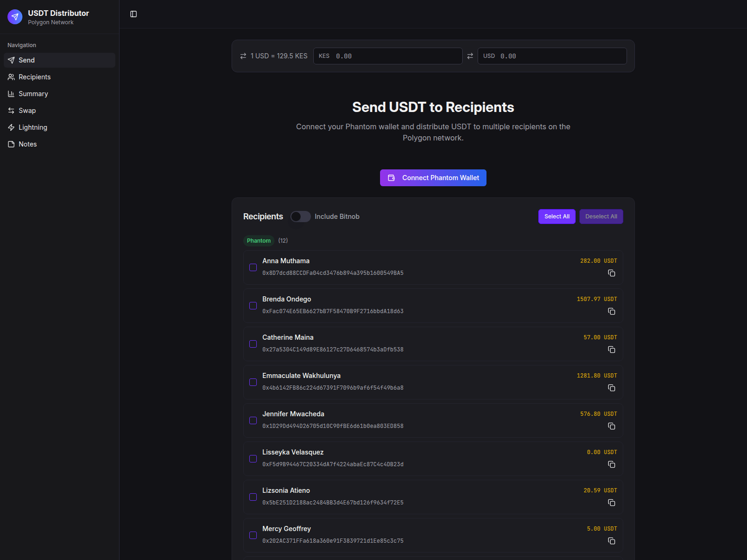Check the Catherine Maina recipient box

click(x=253, y=344)
